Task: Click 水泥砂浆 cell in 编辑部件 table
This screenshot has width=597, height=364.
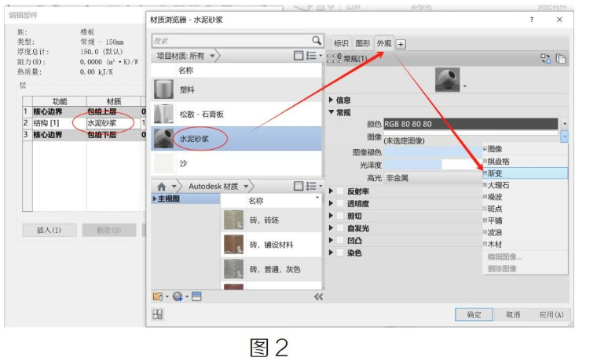Action: point(113,123)
